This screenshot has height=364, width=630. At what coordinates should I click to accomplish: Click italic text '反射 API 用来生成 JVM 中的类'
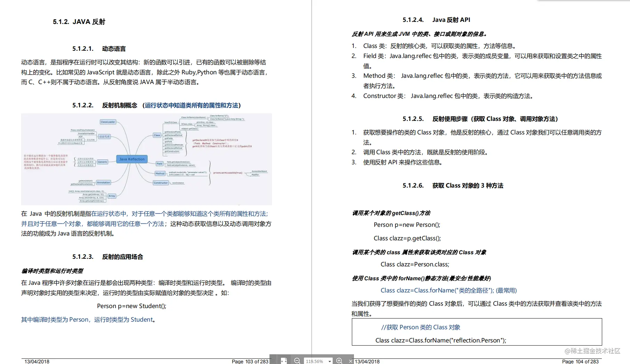click(420, 34)
